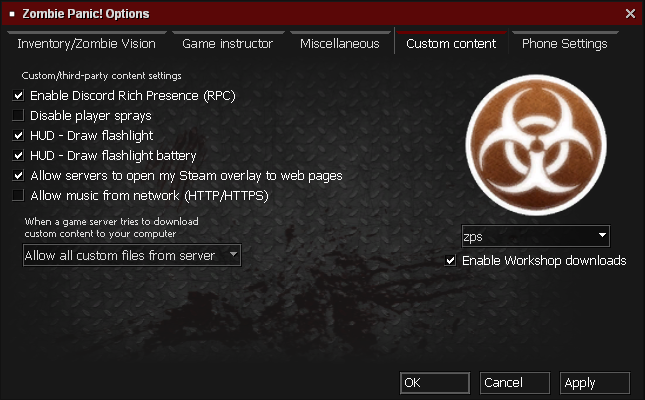Viewport: 645px width, 400px height.
Task: Select the Custom content tab
Action: (x=451, y=43)
